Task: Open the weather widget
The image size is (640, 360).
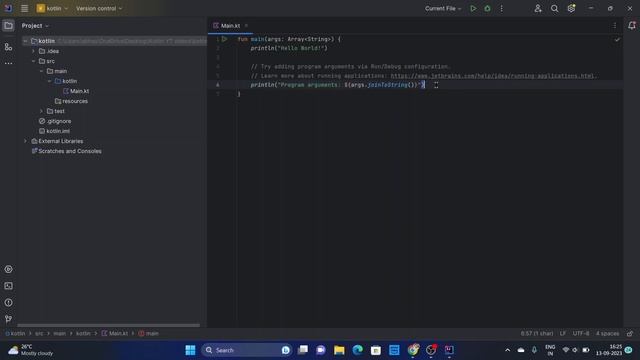Action: [x=31, y=350]
